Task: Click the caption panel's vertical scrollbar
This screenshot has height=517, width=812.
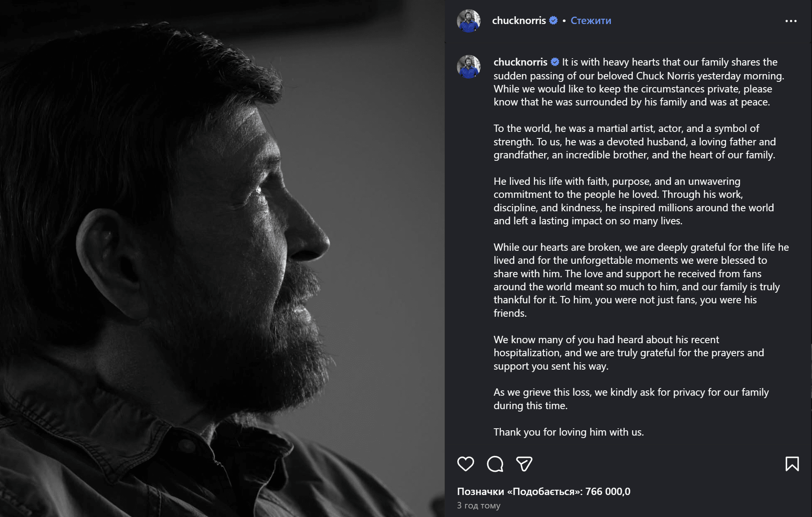Action: [x=810, y=370]
